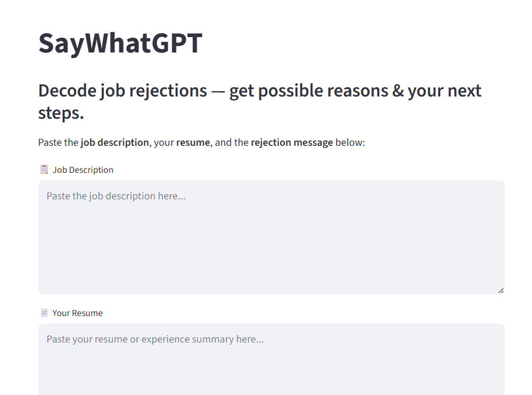Click the Job Description field resize handle
Viewport: 532px width, 395px height.
tap(501, 290)
